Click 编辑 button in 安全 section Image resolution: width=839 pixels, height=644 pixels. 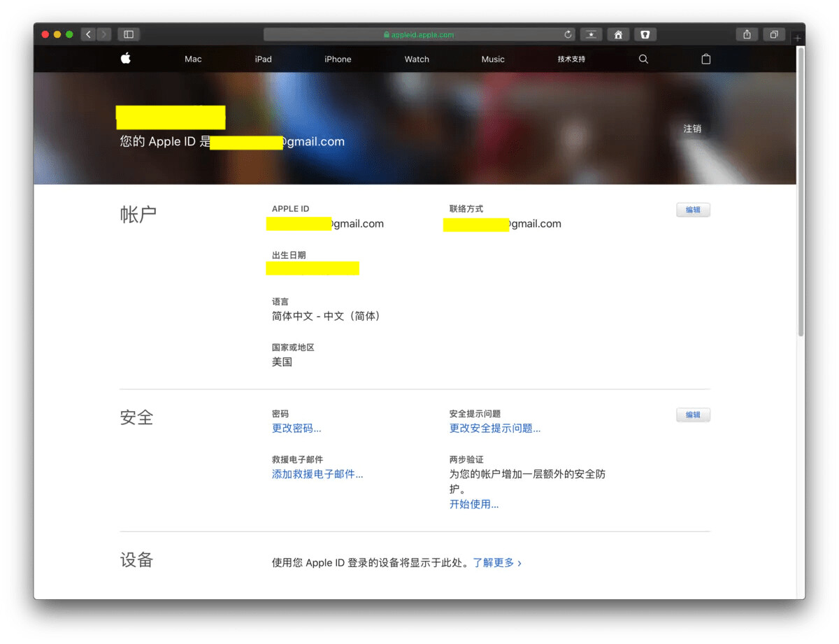693,415
